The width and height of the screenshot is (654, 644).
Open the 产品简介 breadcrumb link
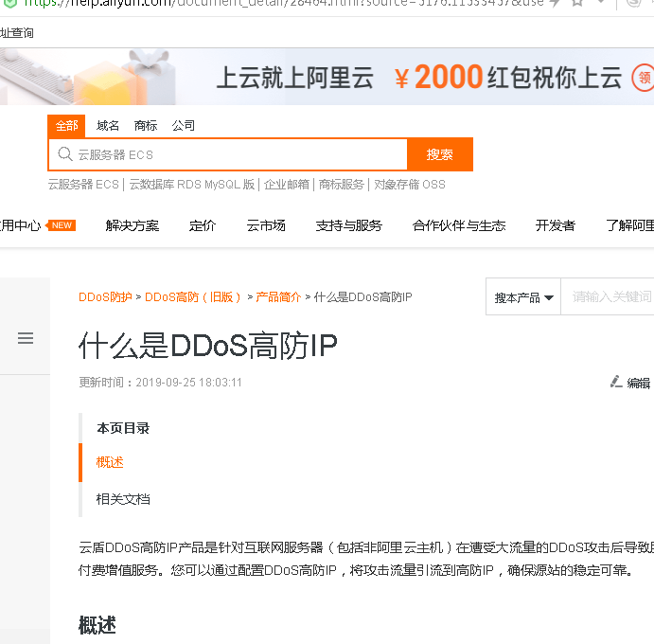pos(278,297)
